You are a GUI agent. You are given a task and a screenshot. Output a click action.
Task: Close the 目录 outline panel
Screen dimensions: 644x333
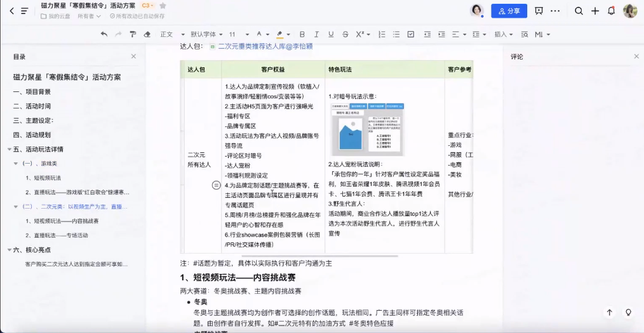click(133, 56)
